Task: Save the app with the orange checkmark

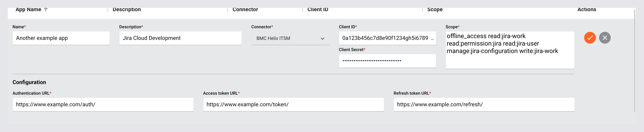Action: pos(590,38)
